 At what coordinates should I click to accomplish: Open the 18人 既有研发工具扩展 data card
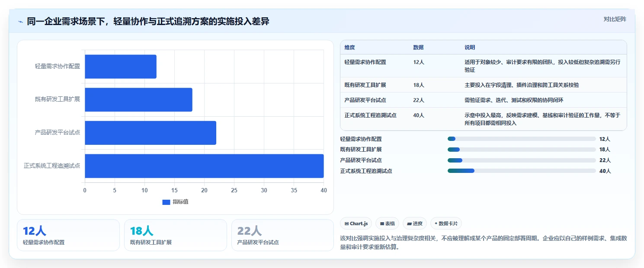[x=176, y=235]
